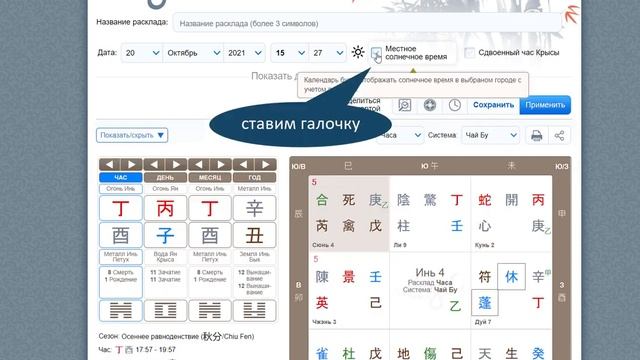Select the МЕСЯЦ pillar tab
The height and width of the screenshot is (360, 640).
pyautogui.click(x=210, y=178)
